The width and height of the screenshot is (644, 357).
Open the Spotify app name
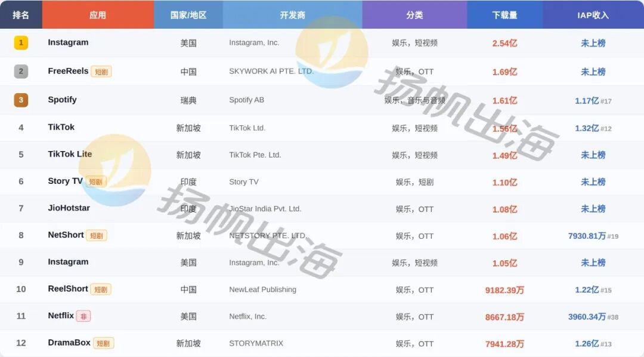(62, 100)
